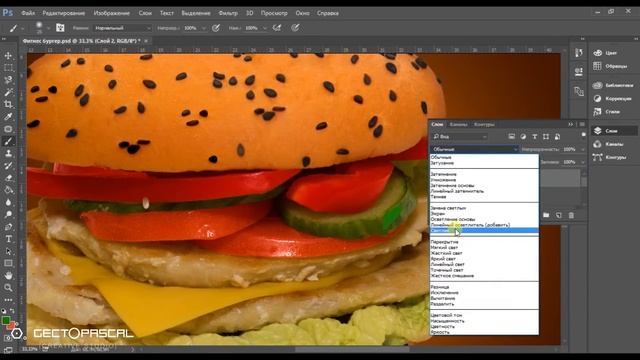Choose 'Разница' blend mode
640x360 pixels.
point(484,287)
